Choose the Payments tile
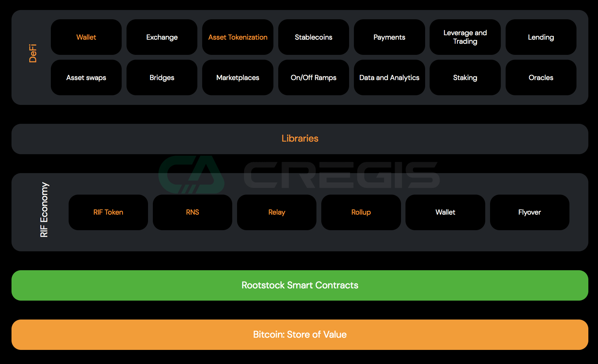The image size is (598, 364). click(389, 37)
